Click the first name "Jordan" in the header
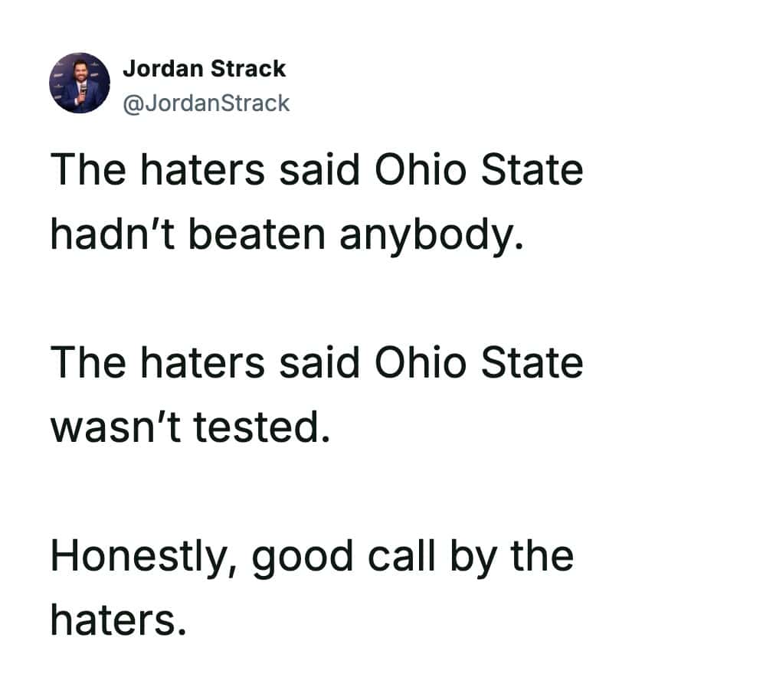 [x=163, y=68]
